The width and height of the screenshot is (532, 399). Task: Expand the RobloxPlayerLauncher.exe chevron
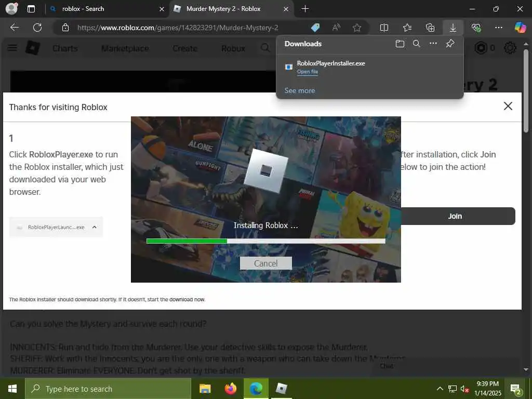95,227
